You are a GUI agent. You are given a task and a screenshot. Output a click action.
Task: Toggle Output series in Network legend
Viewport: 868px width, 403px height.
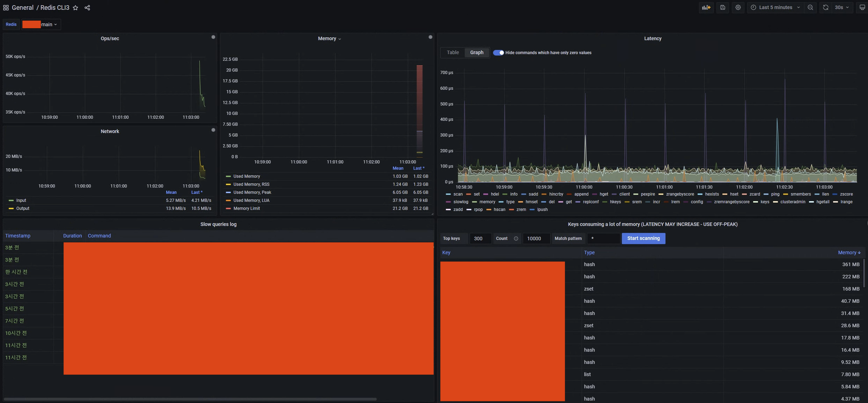(x=23, y=208)
